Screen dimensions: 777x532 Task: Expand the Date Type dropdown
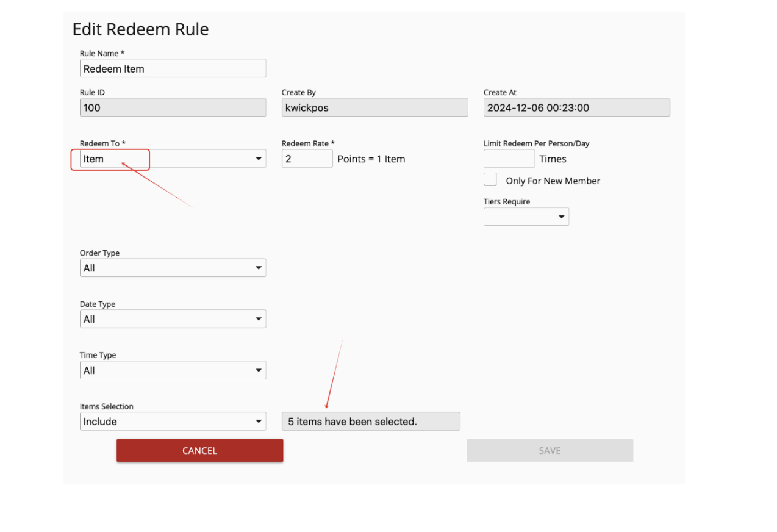[173, 319]
